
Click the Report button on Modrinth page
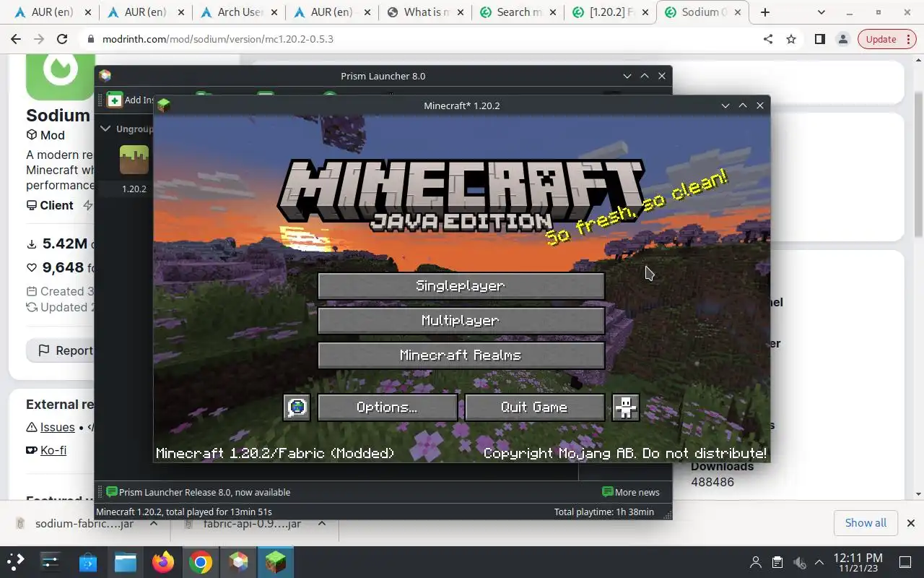[x=65, y=350]
